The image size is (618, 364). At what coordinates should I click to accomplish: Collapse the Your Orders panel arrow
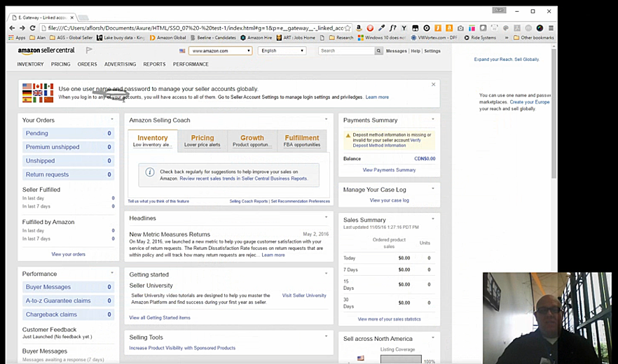coord(112,119)
